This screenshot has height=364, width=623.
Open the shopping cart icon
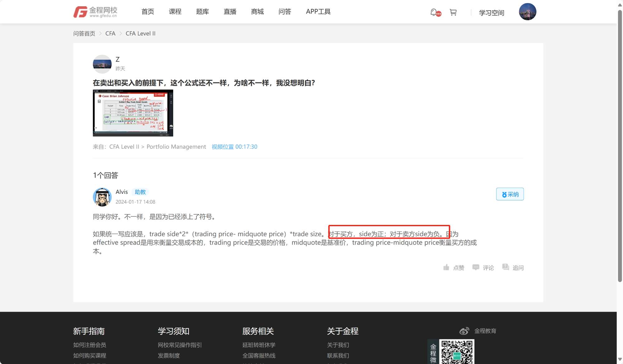tap(453, 12)
